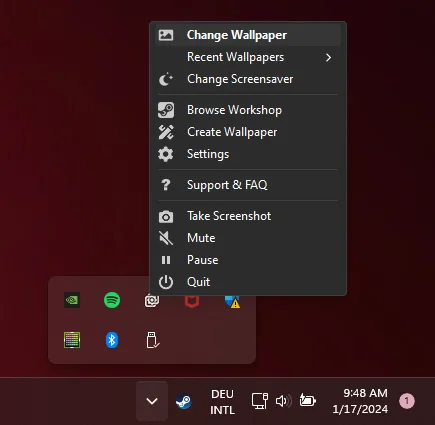435x425 pixels.
Task: Click the power icon beside Quit
Action: point(166,282)
